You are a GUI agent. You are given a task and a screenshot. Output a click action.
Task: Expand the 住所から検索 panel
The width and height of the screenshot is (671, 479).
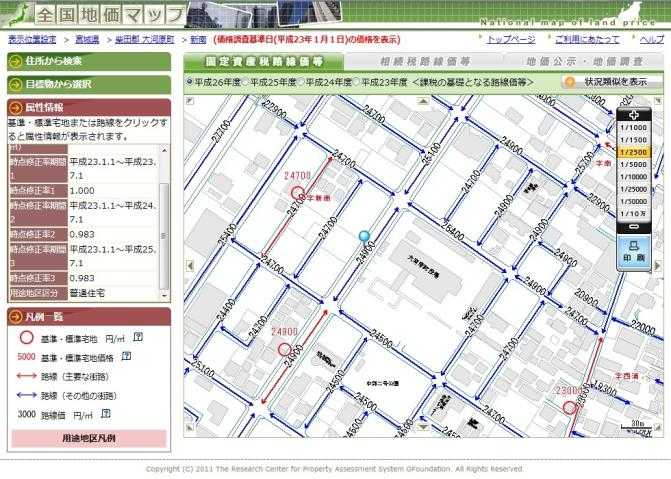click(87, 61)
